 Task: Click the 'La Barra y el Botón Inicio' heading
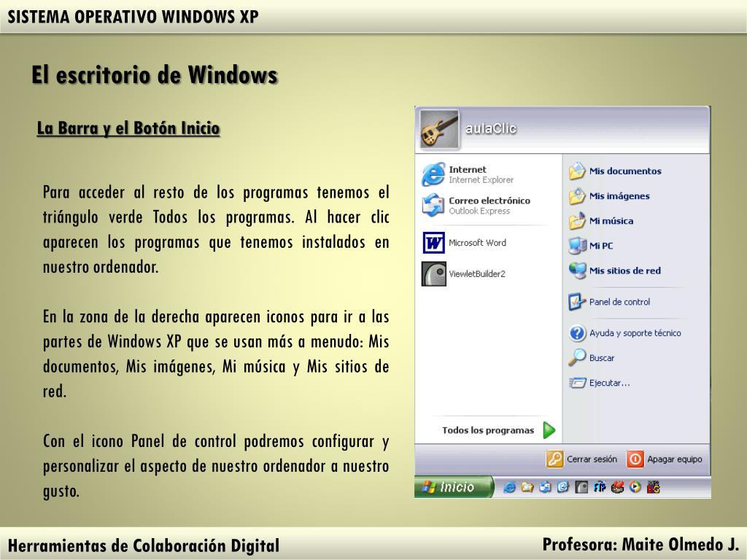point(128,128)
